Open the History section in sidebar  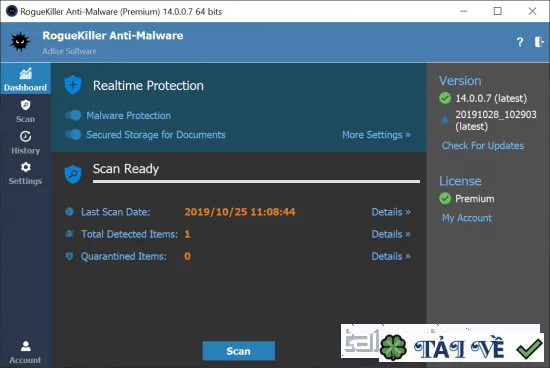click(25, 142)
